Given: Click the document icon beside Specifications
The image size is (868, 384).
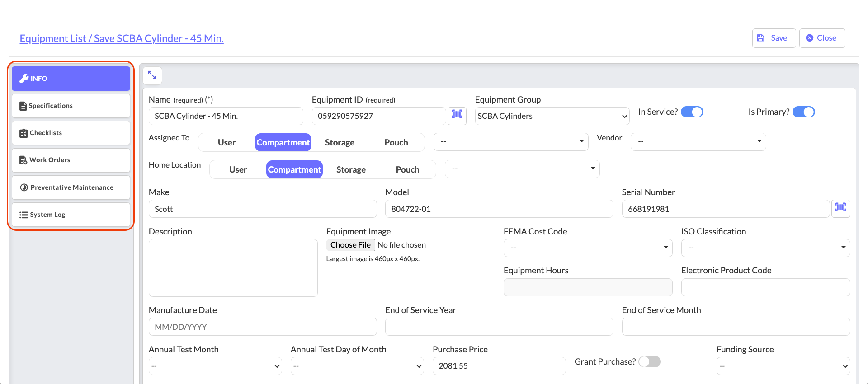Looking at the screenshot, I should pyautogui.click(x=23, y=106).
